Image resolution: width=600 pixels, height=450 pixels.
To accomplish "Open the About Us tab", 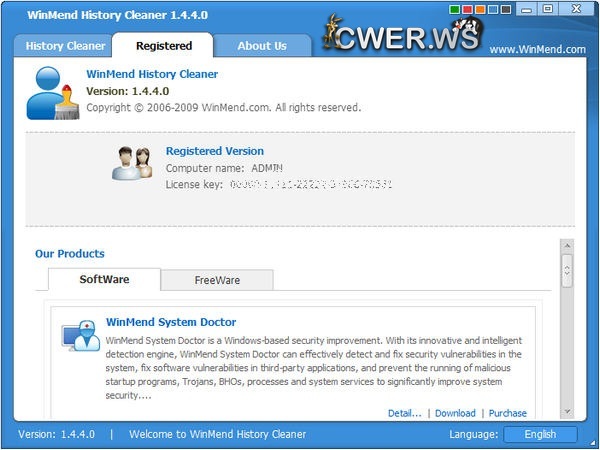I will pos(262,46).
